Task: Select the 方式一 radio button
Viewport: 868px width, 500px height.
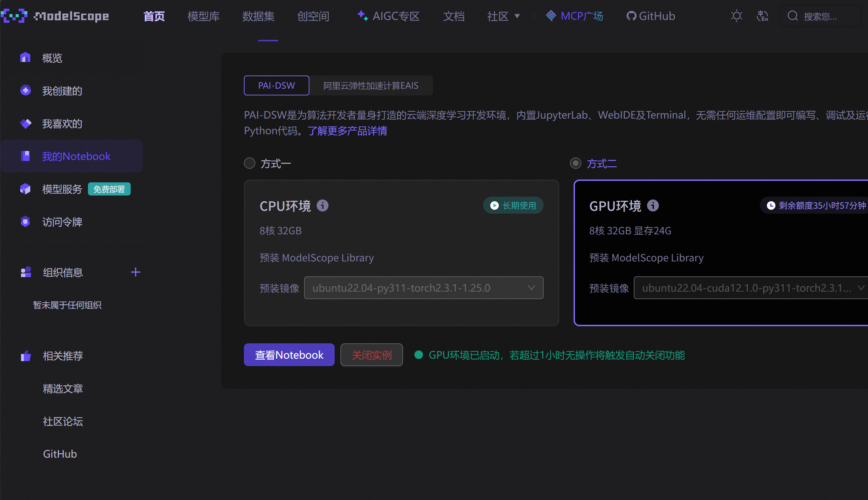Action: (x=250, y=163)
